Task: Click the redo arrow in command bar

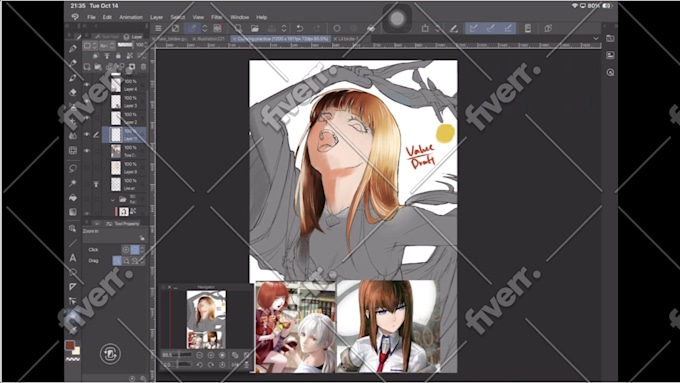Action: tap(317, 29)
